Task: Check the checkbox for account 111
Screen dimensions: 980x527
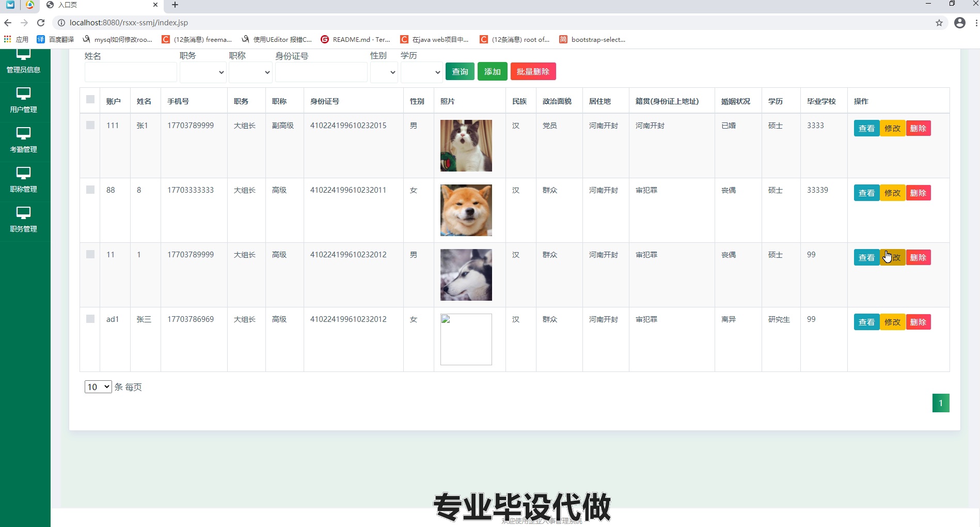Action: click(x=90, y=125)
